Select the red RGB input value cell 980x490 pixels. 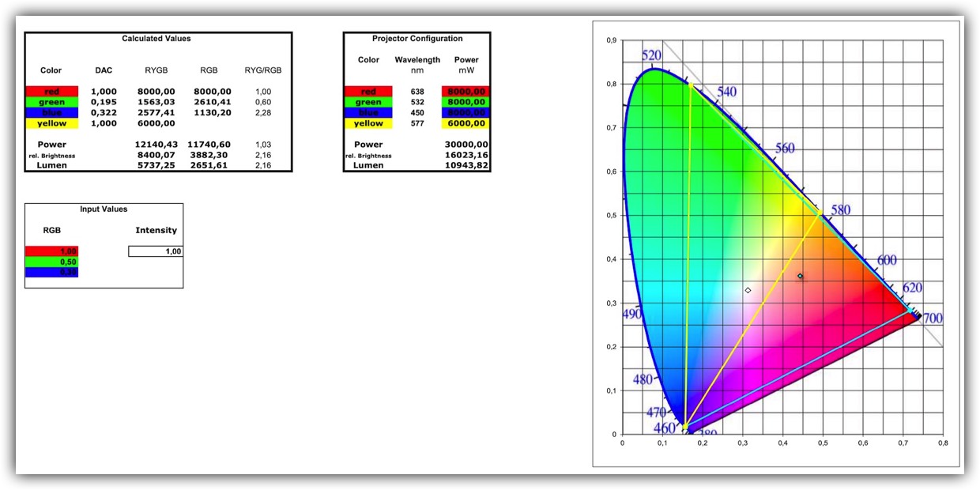[51, 251]
